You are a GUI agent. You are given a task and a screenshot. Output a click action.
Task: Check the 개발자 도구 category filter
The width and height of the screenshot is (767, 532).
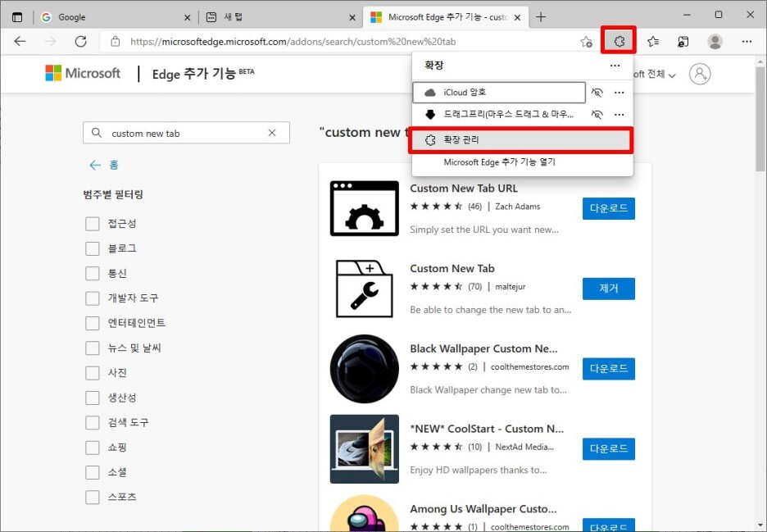click(x=93, y=298)
